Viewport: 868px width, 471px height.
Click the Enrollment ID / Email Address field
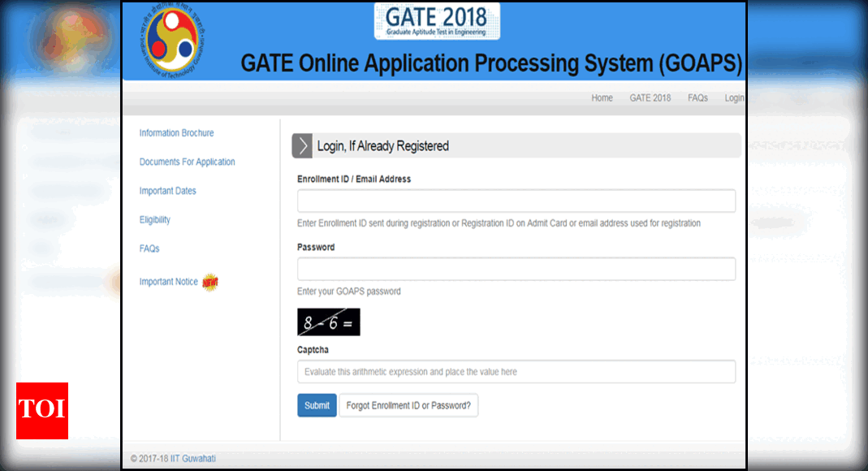(x=516, y=201)
